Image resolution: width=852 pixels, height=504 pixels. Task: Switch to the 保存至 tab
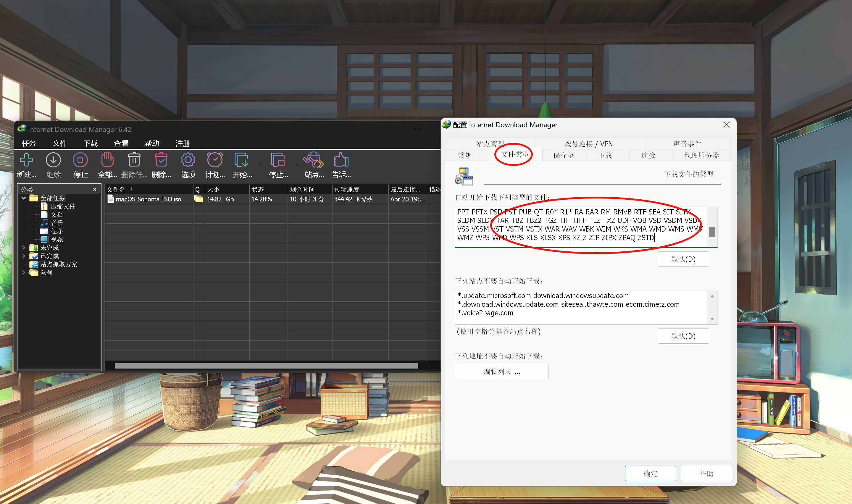563,155
